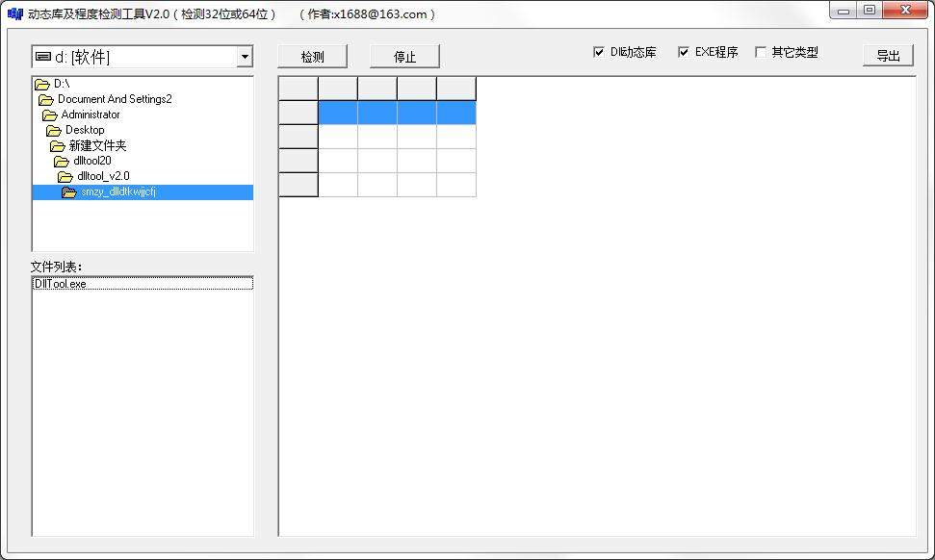The width and height of the screenshot is (935, 560).
Task: Select the dlltool_v2.0 node in the tree
Action: [x=103, y=176]
